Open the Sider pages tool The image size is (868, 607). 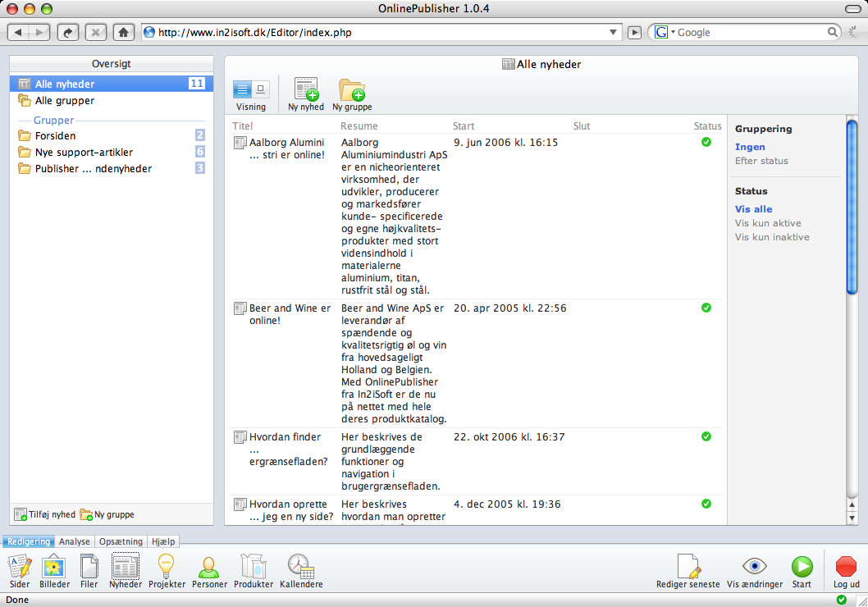(x=20, y=568)
